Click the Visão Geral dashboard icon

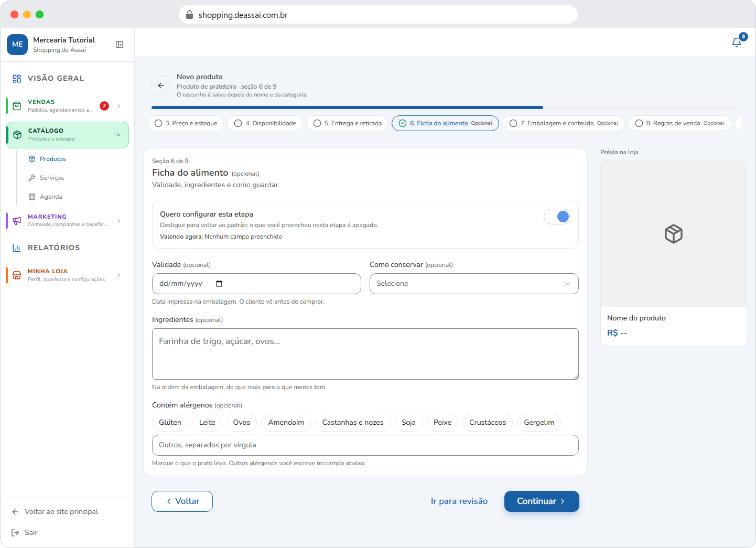point(17,79)
